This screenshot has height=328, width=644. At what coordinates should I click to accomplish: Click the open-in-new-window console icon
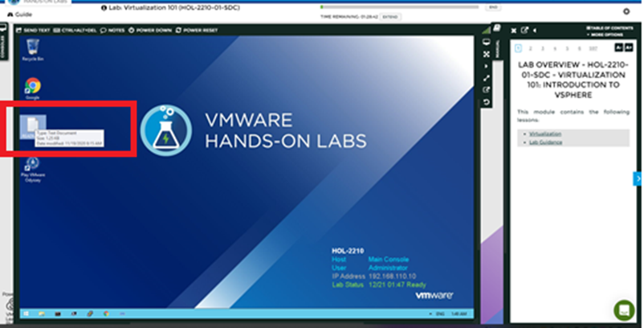[x=487, y=90]
